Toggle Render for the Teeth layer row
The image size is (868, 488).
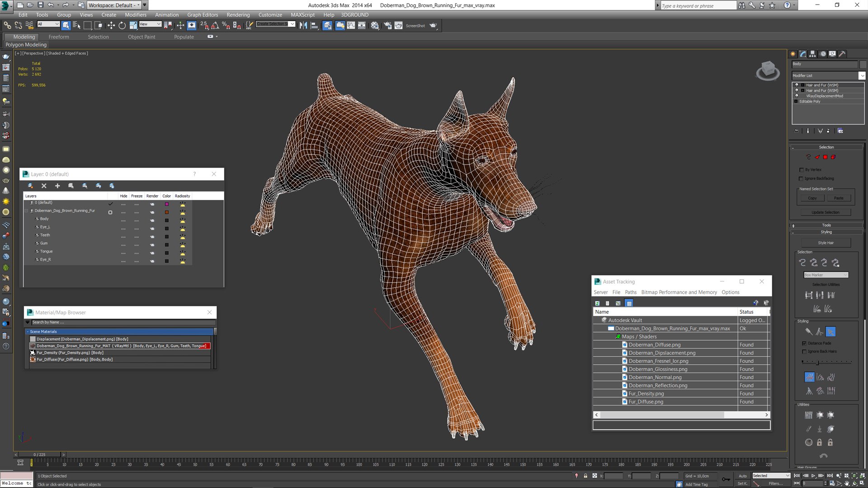point(152,236)
